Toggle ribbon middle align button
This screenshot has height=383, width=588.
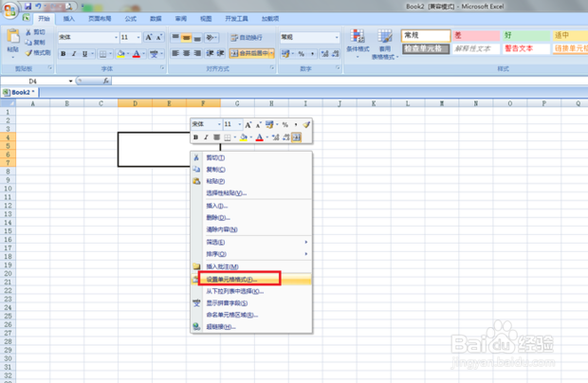click(x=186, y=37)
